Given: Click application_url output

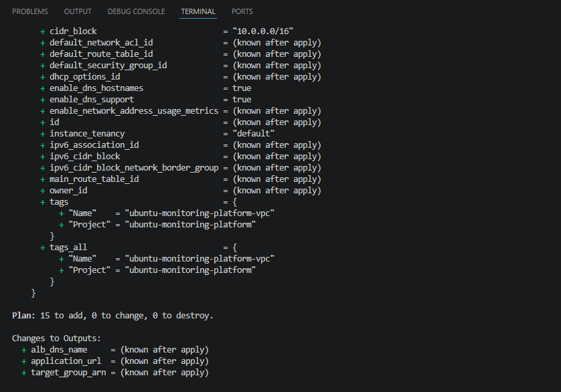Looking at the screenshot, I should click(66, 361).
